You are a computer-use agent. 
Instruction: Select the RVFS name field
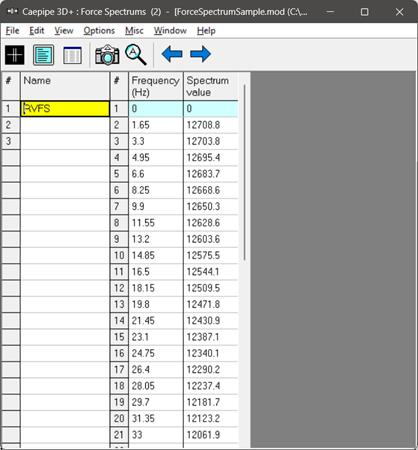click(65, 109)
